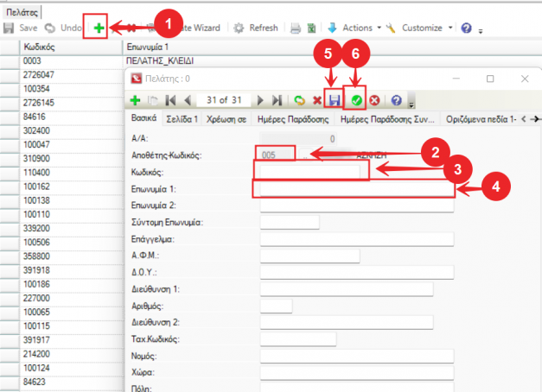This screenshot has height=392, width=542.
Task: Click the Κωδικός input field
Action: click(309, 172)
